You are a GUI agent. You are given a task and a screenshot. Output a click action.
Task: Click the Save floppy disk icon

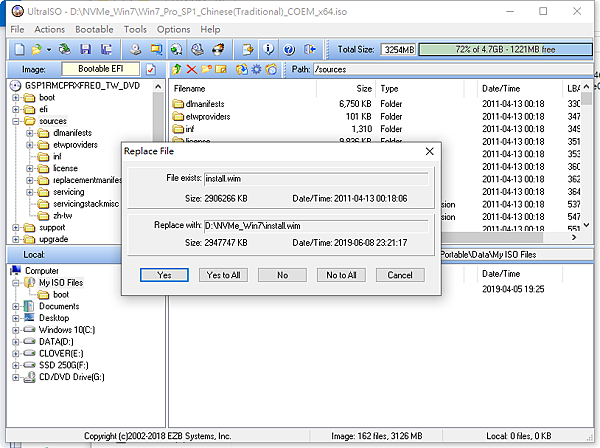tap(85, 49)
